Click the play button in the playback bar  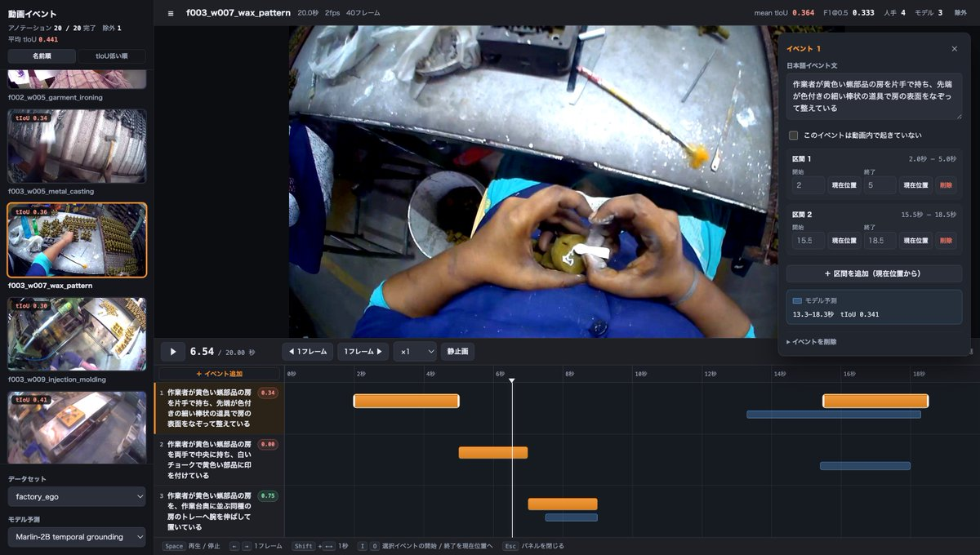(x=172, y=352)
